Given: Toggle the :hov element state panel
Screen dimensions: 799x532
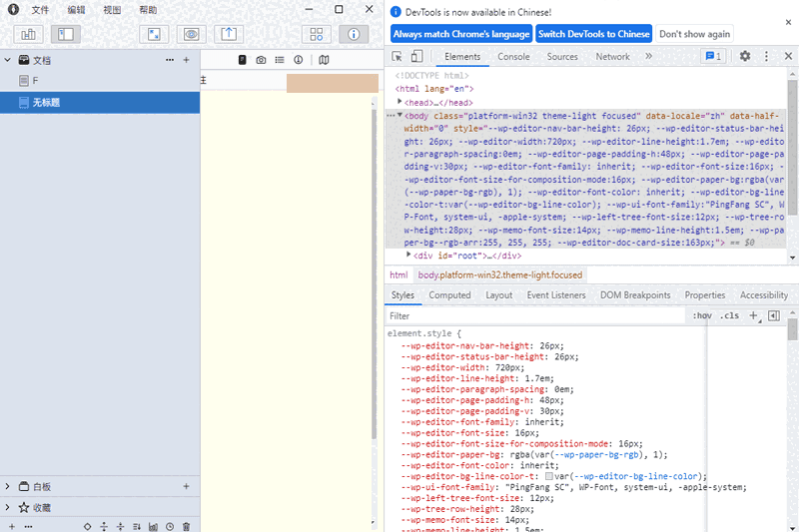Looking at the screenshot, I should tap(702, 315).
